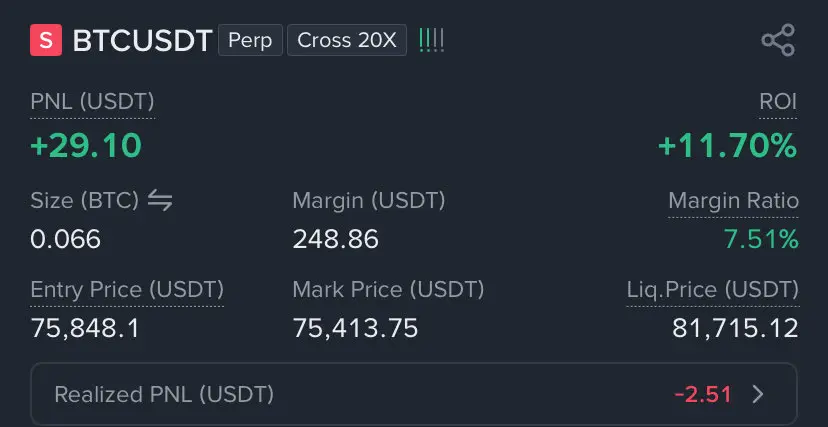Screen dimensions: 828x427
Task: Tap the ROI label
Action: [x=778, y=101]
